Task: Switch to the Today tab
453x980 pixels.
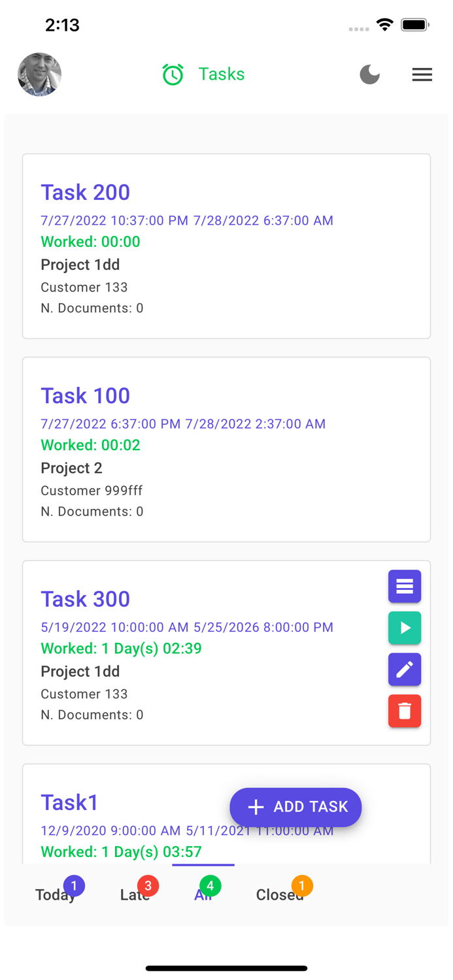Action: (x=56, y=895)
